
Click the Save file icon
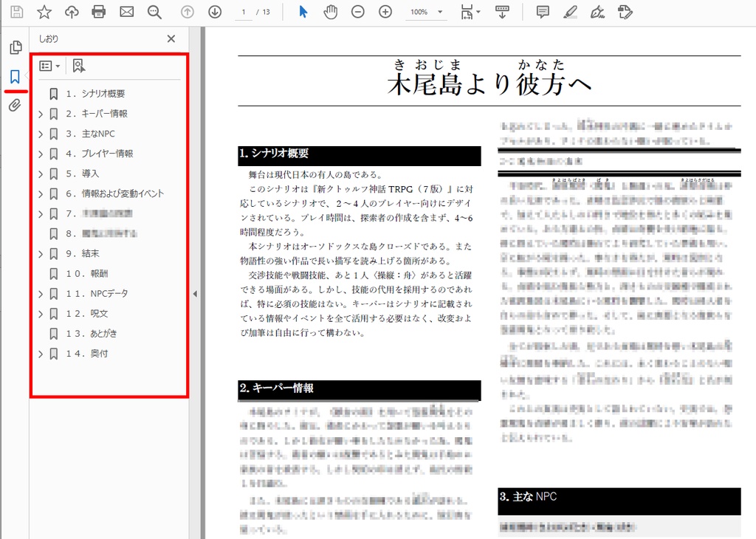(16, 12)
